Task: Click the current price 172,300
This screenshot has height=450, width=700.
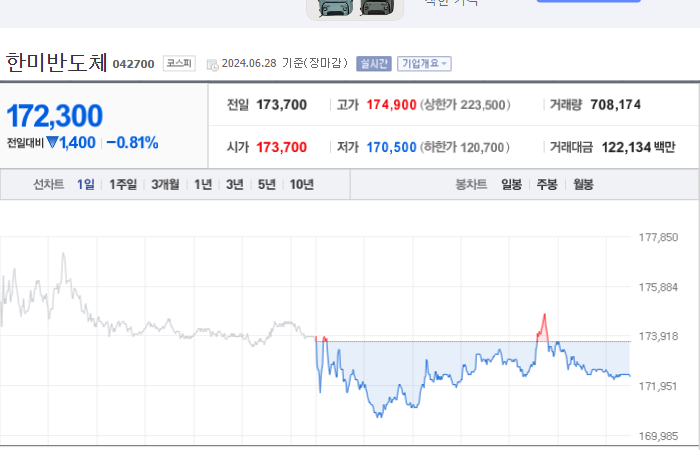Action: [x=54, y=116]
